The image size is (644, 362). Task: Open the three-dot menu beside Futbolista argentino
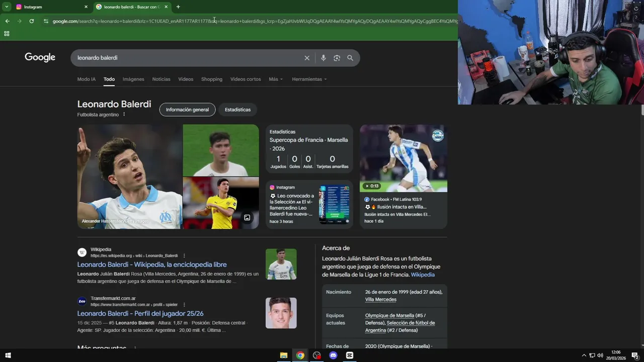[x=124, y=114]
